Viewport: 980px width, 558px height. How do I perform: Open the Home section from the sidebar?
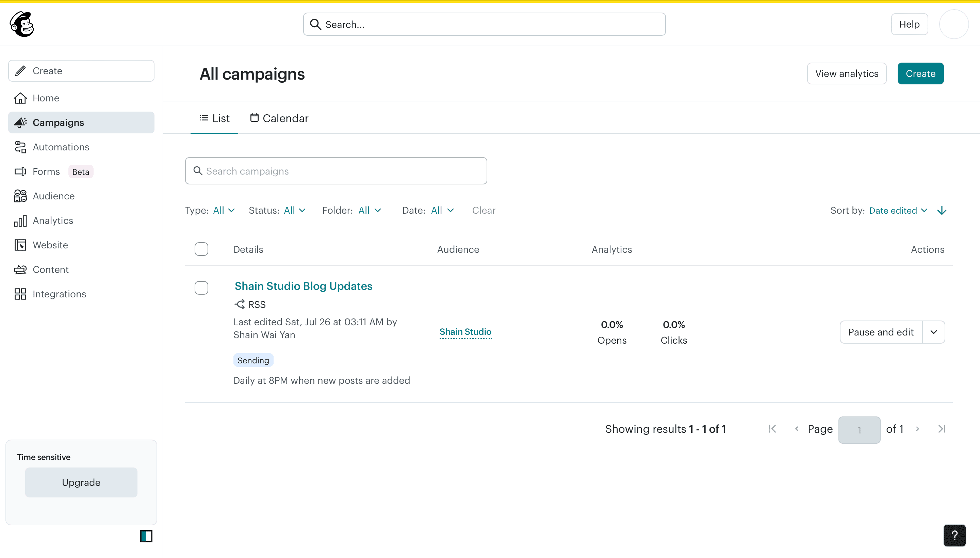click(46, 98)
